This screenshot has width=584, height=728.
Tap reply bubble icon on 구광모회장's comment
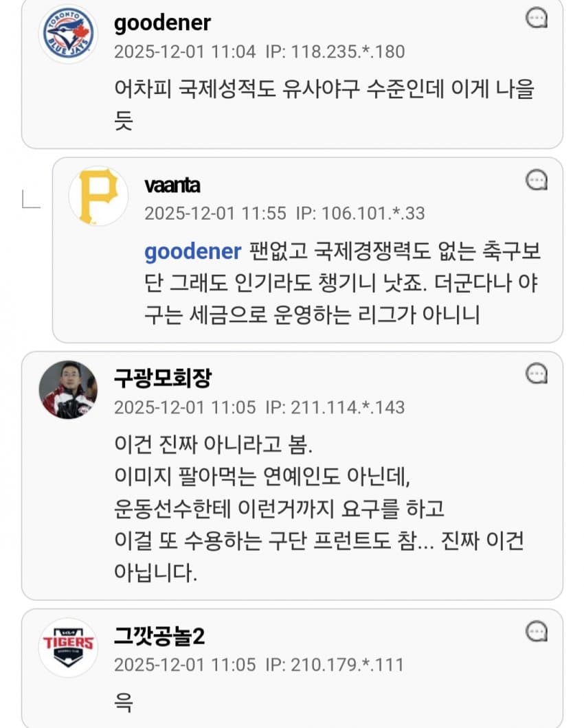point(536,374)
